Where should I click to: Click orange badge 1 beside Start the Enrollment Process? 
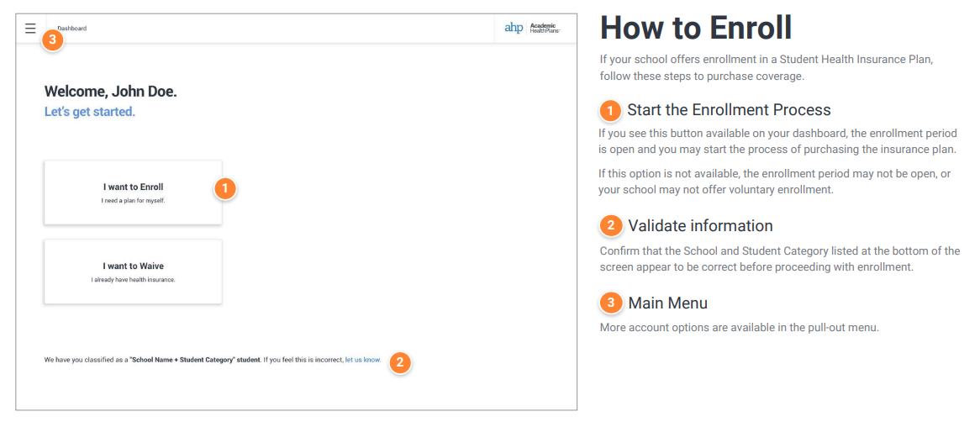[610, 111]
